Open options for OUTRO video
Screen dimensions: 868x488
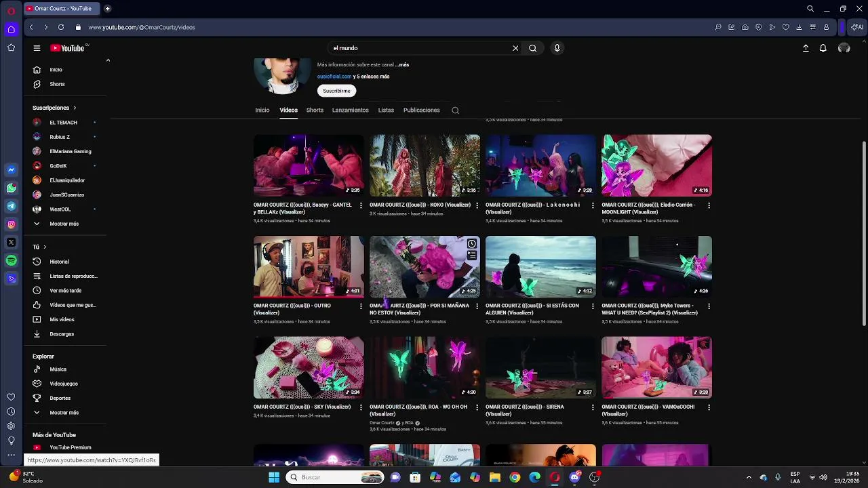tap(361, 306)
